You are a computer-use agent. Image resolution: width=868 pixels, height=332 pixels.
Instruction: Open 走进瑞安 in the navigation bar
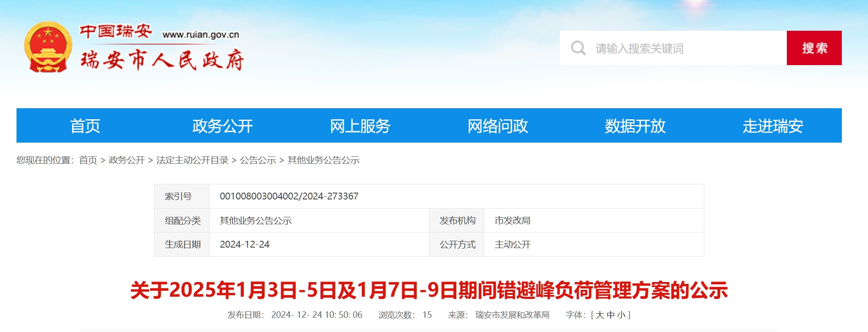[x=773, y=126]
